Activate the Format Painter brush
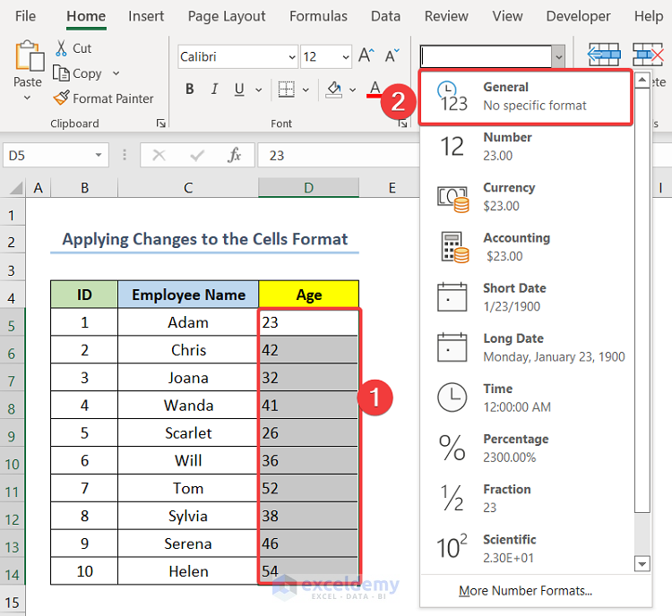This screenshot has width=672, height=616. 61,98
